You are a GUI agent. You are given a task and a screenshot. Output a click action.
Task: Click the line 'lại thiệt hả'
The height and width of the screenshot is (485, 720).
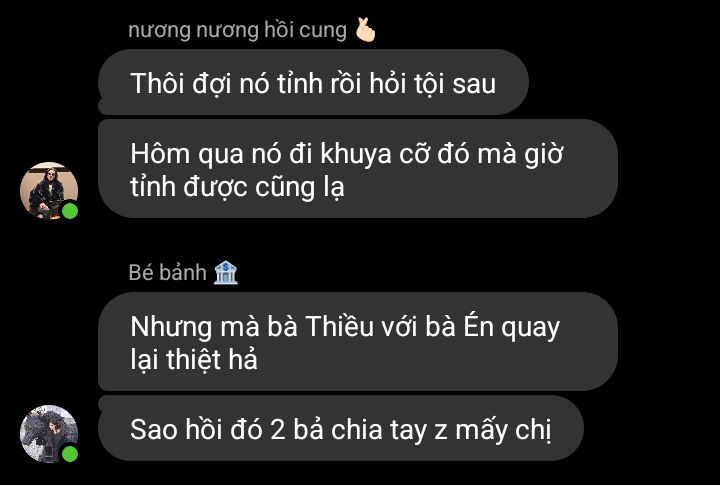tap(194, 360)
